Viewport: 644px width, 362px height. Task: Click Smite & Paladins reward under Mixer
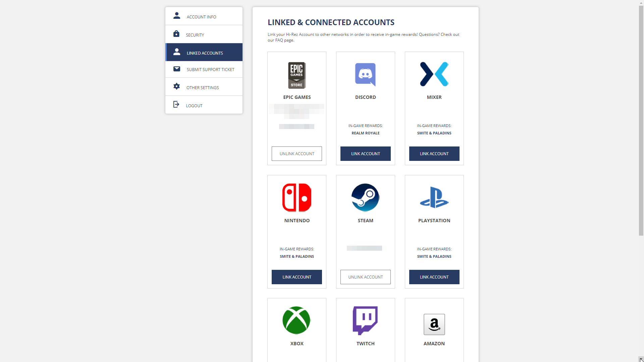(434, 133)
